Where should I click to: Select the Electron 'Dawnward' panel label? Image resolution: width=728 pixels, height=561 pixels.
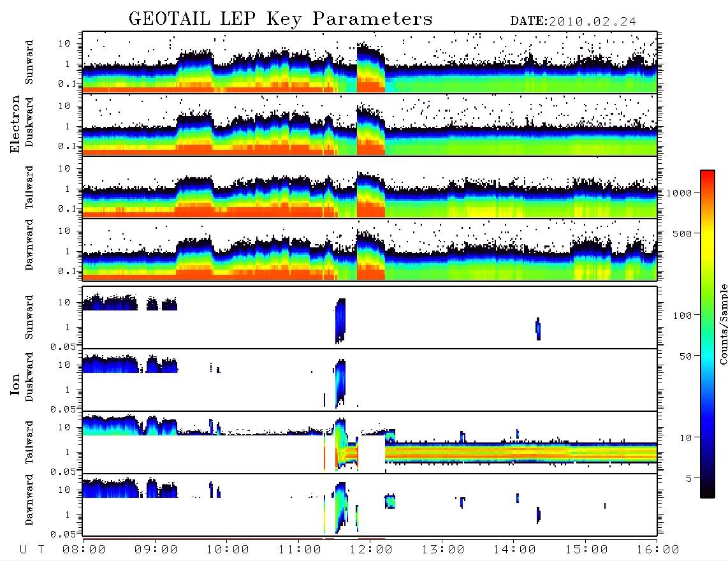pyautogui.click(x=29, y=245)
